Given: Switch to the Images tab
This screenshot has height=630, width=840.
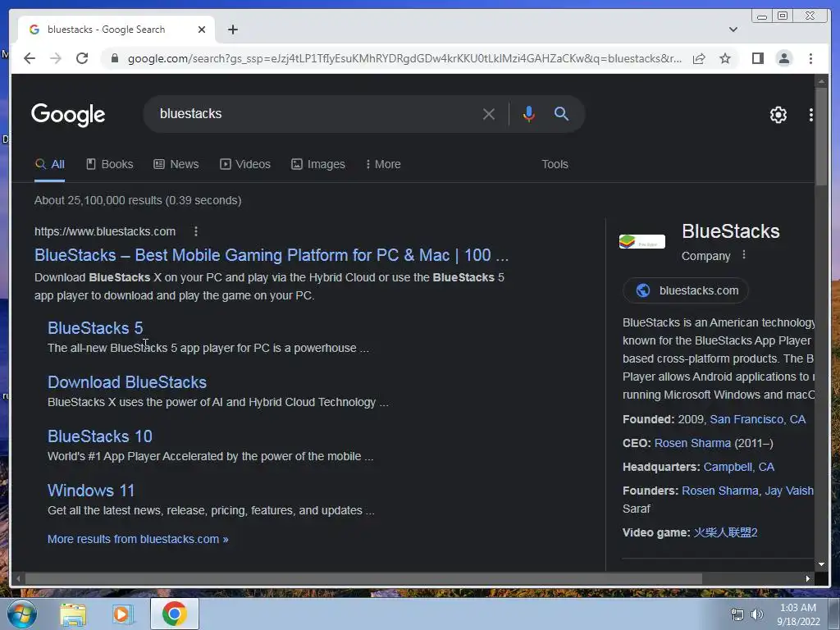Looking at the screenshot, I should tap(318, 164).
